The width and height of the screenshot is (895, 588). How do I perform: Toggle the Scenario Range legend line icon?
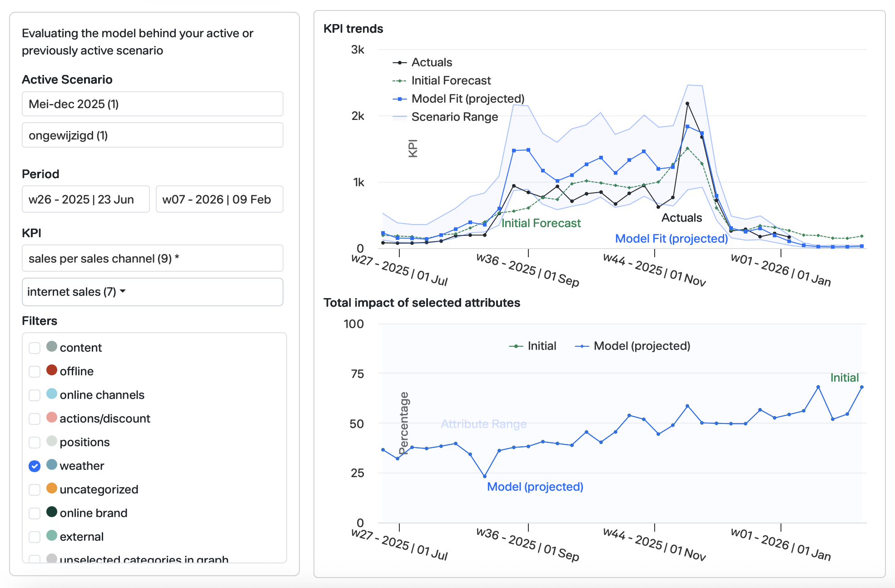[x=399, y=117]
